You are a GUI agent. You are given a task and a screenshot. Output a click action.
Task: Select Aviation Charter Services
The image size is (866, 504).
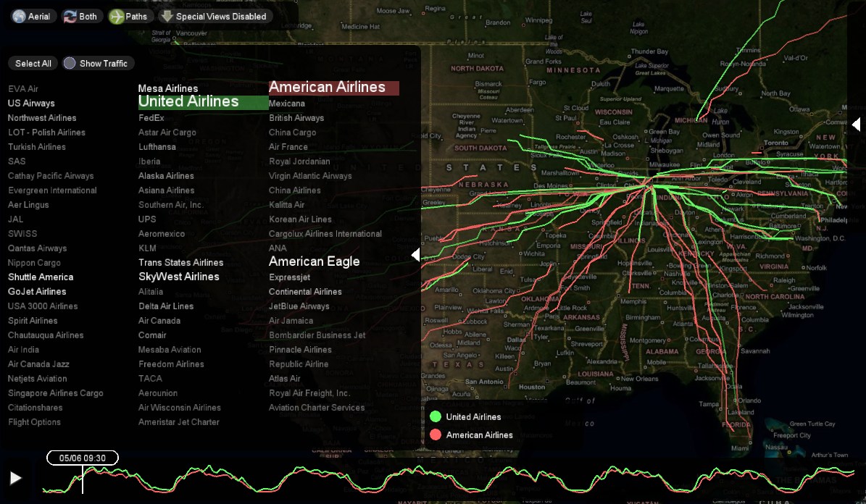point(317,408)
